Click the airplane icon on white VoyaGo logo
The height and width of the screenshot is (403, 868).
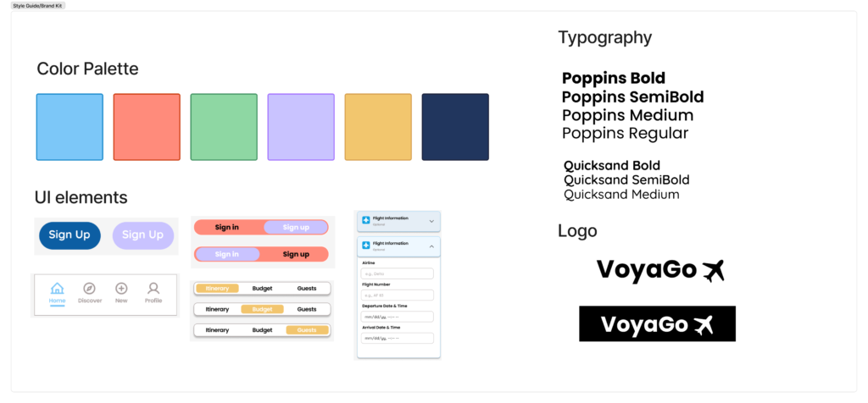point(714,271)
